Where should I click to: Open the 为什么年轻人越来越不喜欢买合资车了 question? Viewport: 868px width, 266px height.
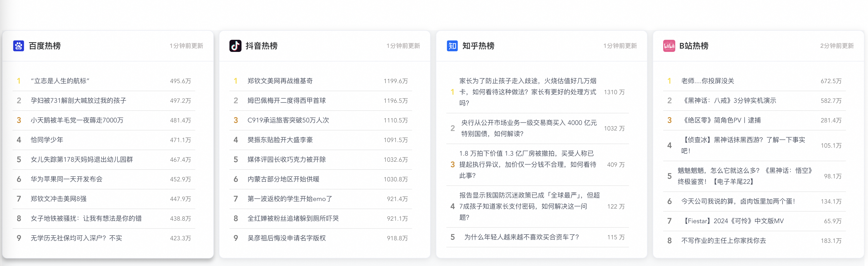pos(521,237)
